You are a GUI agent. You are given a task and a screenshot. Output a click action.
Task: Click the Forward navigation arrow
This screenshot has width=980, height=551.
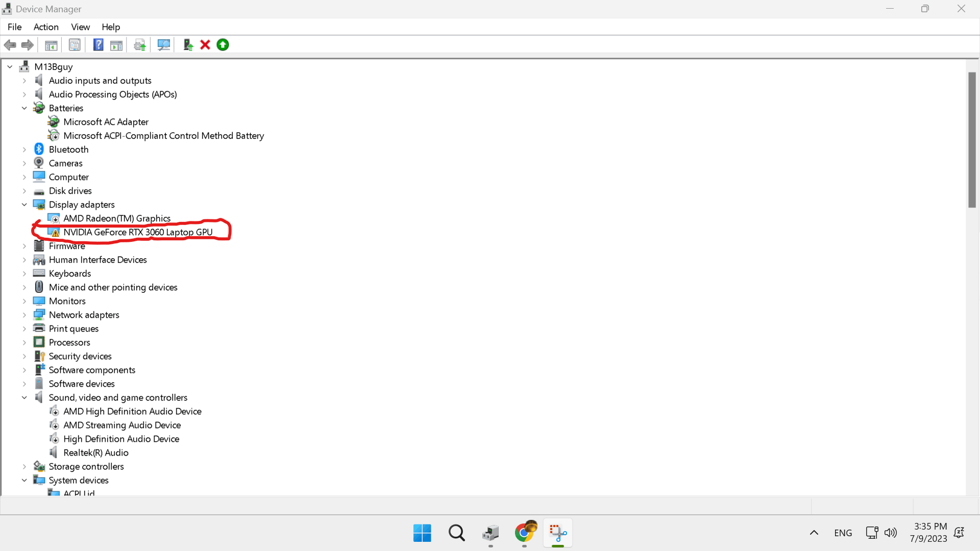coord(27,45)
